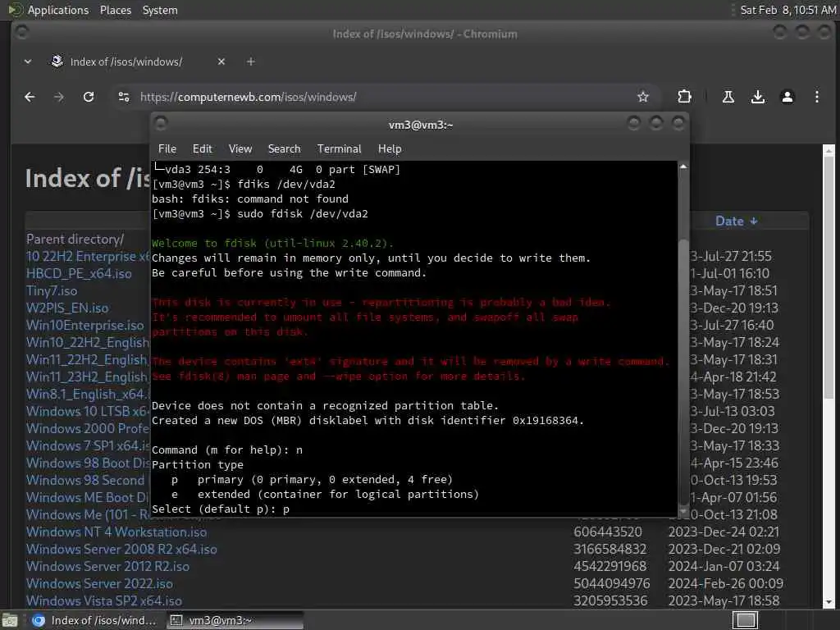Open the Windows 10 LTSB link
This screenshot has height=630, width=840.
[88, 412]
